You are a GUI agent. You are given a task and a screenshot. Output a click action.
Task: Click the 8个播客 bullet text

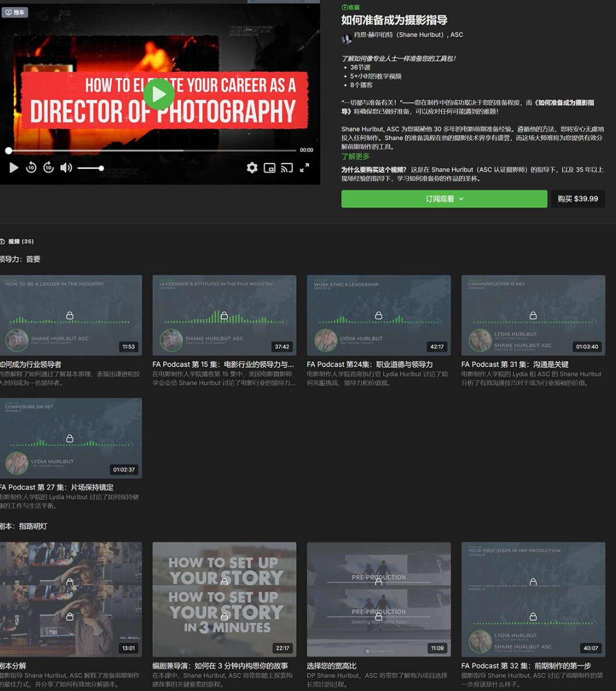[x=361, y=85]
